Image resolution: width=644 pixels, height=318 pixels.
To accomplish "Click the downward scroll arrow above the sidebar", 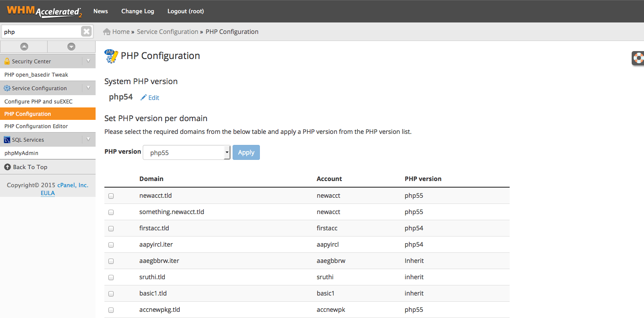I will pos(71,46).
